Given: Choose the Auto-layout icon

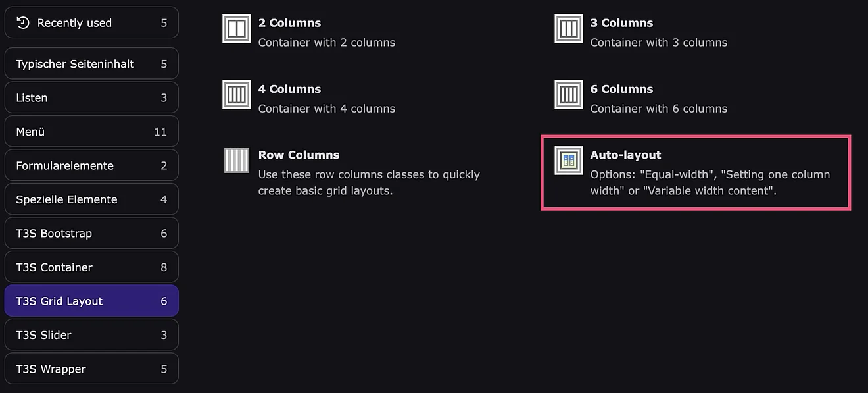Looking at the screenshot, I should click(x=569, y=161).
